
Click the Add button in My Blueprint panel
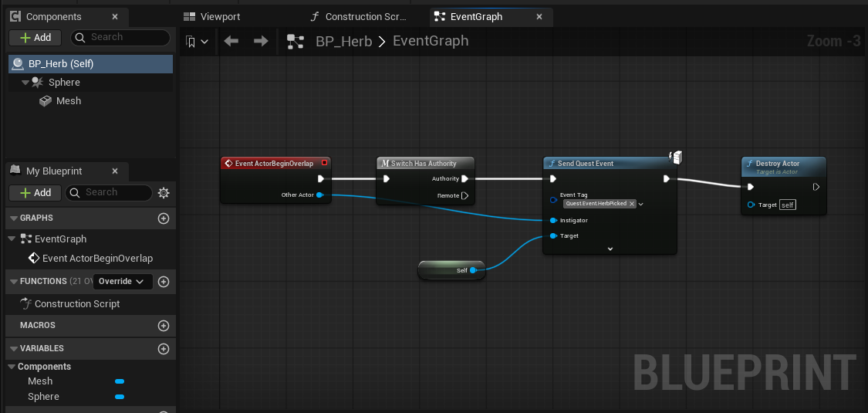35,193
